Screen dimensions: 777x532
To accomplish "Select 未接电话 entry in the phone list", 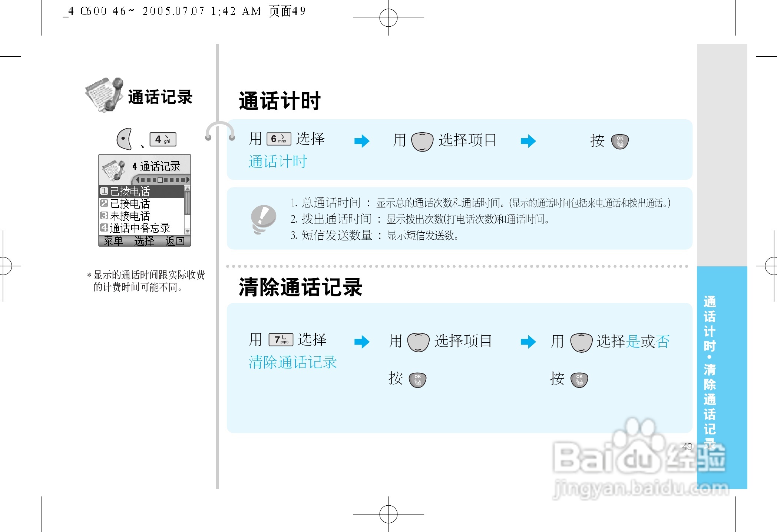I will tap(130, 216).
